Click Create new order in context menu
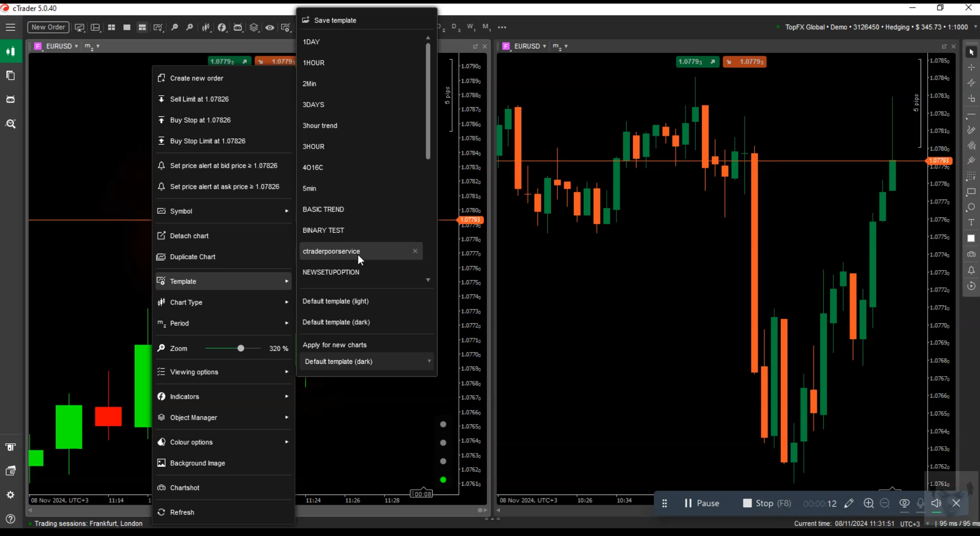This screenshot has width=980, height=536. pos(223,78)
